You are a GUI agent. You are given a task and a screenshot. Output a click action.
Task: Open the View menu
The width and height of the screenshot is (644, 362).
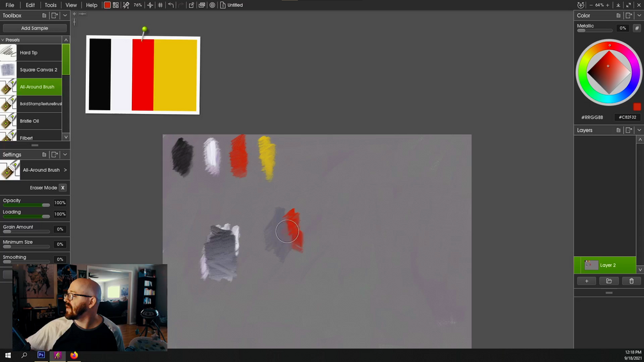pyautogui.click(x=71, y=5)
